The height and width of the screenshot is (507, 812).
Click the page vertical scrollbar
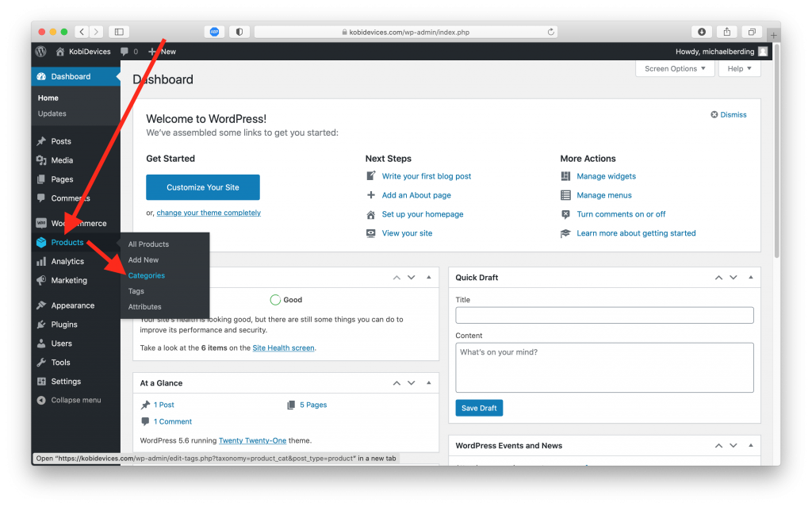pyautogui.click(x=777, y=150)
